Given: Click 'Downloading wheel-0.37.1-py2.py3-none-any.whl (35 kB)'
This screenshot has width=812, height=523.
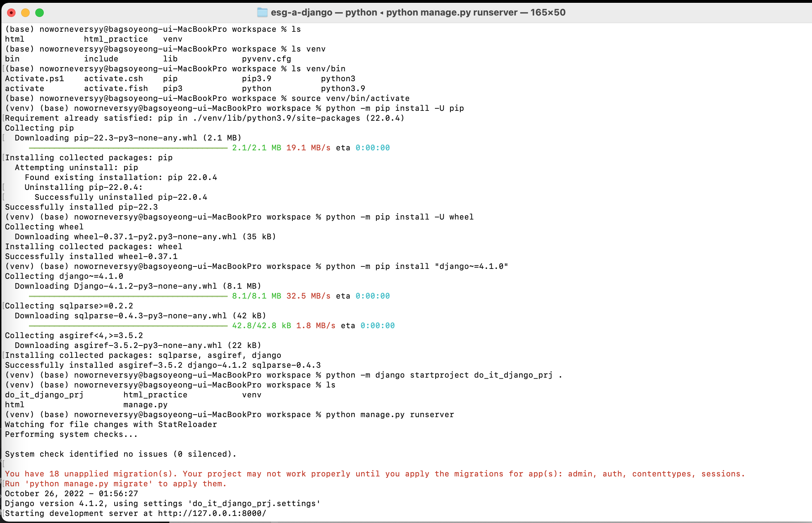Looking at the screenshot, I should [145, 237].
